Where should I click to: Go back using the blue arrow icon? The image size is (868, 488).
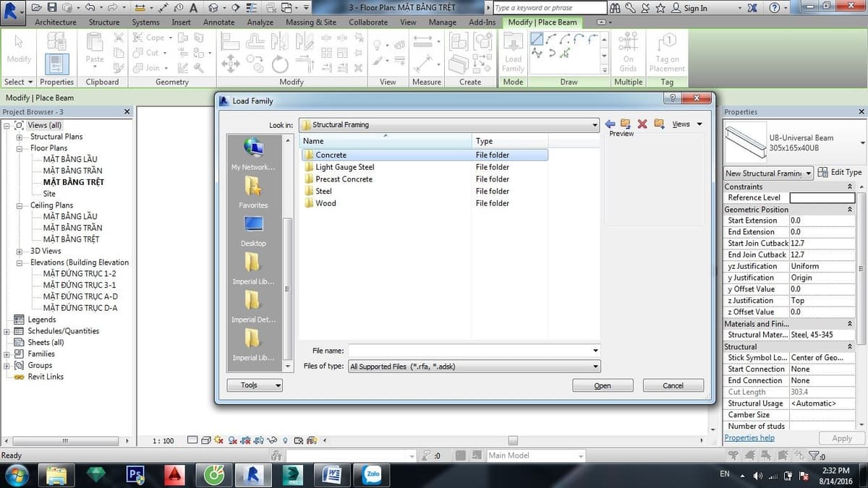[610, 124]
